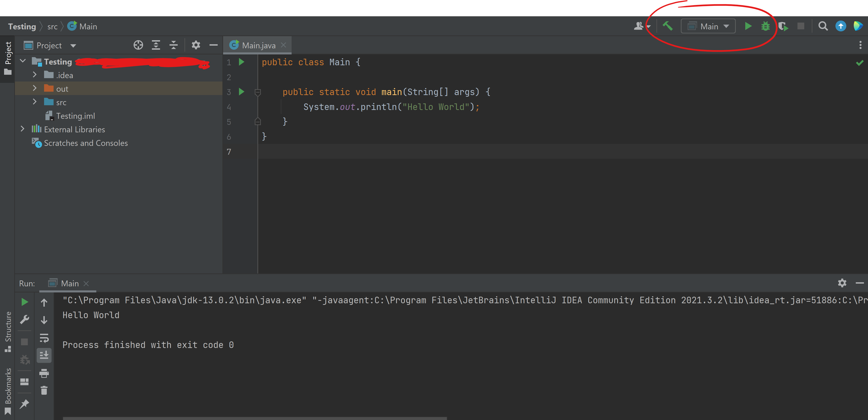Click the Testing breadcrumb
The image size is (868, 420).
pyautogui.click(x=22, y=27)
